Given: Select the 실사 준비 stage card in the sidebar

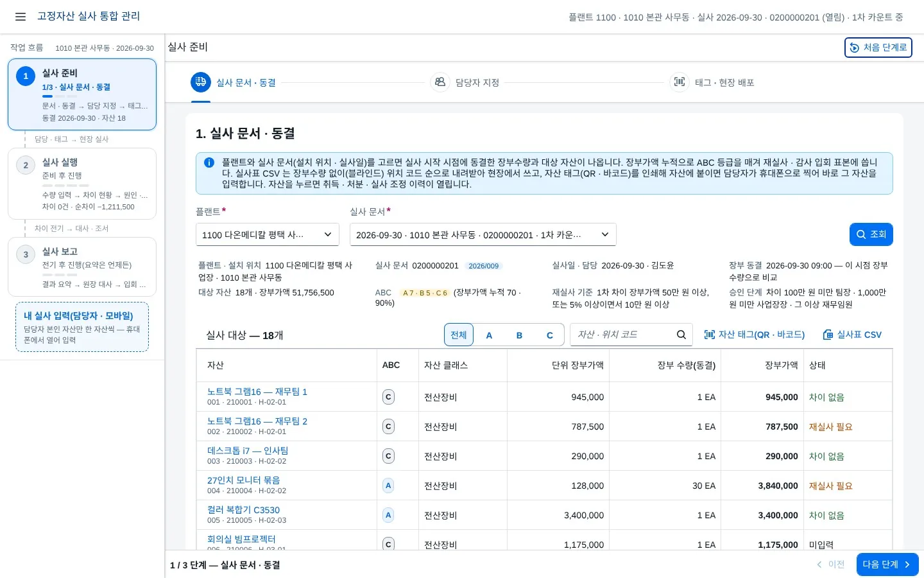Looking at the screenshot, I should (x=82, y=94).
